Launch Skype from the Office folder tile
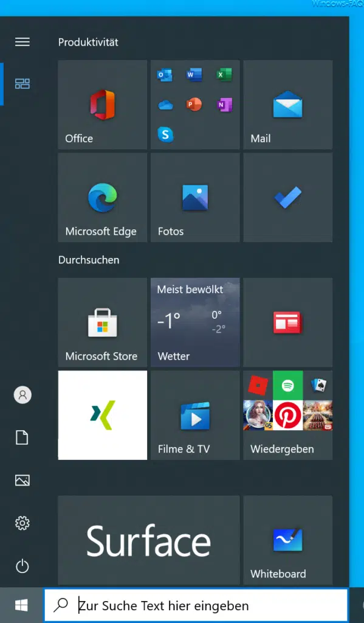This screenshot has height=623, width=364. pos(165,134)
